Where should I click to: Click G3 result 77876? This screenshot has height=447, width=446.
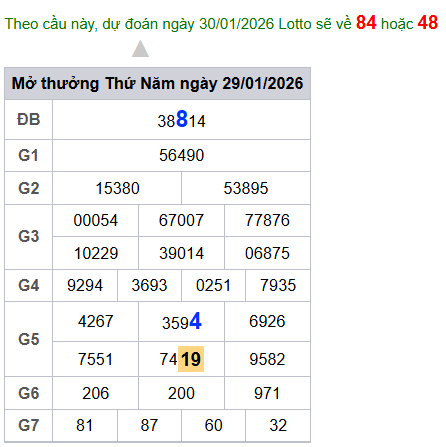(267, 220)
